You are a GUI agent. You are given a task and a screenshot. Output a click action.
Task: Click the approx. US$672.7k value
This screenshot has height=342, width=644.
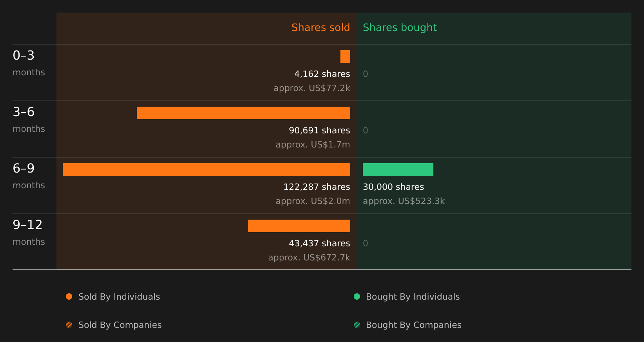click(x=309, y=257)
